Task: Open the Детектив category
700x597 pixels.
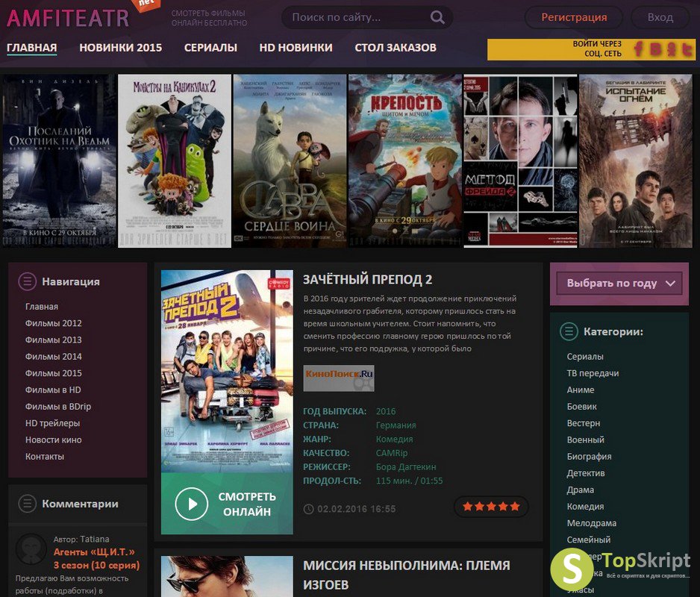Action: pyautogui.click(x=586, y=473)
